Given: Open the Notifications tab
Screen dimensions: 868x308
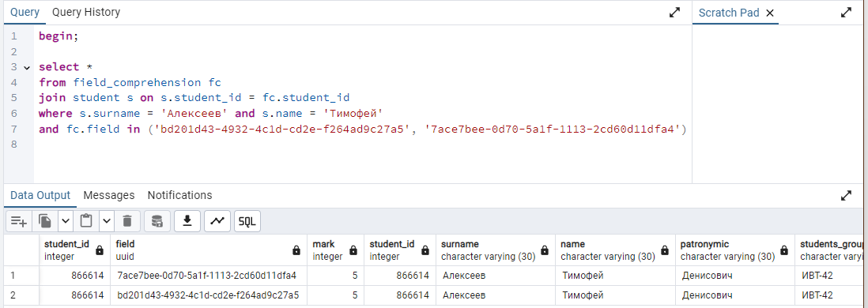Looking at the screenshot, I should click(179, 195).
